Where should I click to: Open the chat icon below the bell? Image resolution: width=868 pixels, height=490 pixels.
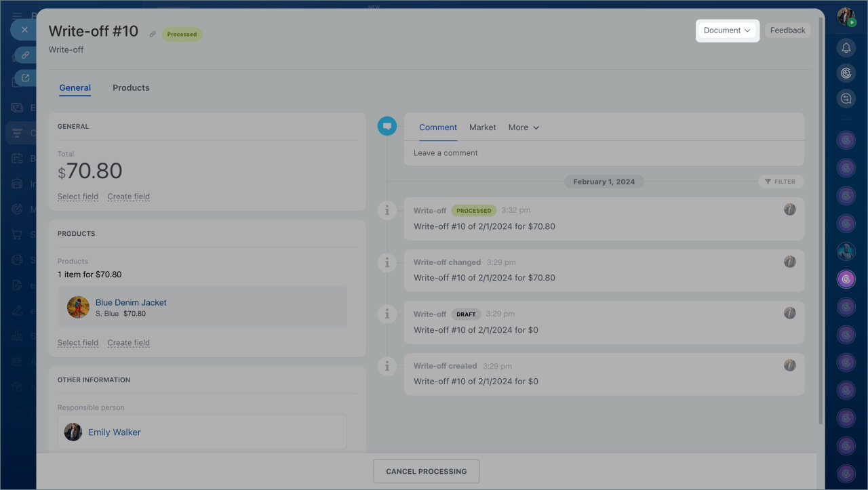(846, 99)
